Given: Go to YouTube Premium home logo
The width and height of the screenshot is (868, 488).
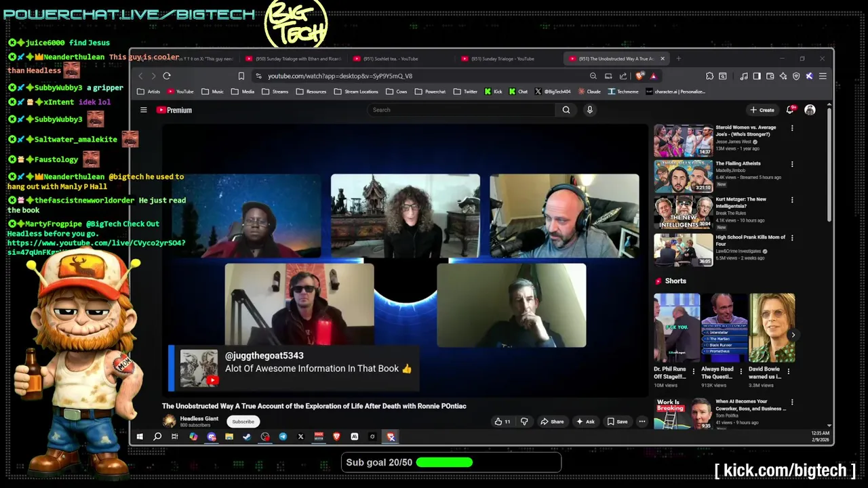Looking at the screenshot, I should coord(174,110).
